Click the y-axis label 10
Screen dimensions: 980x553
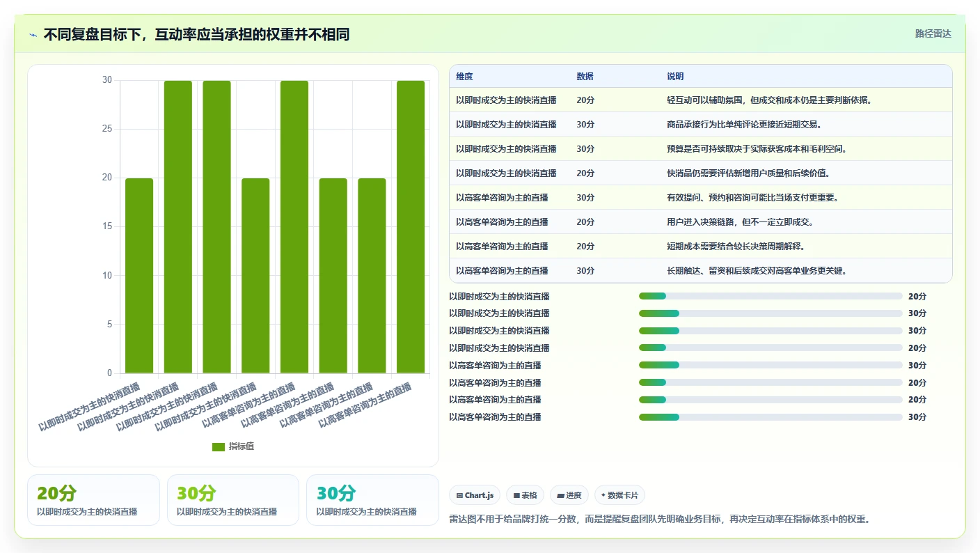coord(106,275)
